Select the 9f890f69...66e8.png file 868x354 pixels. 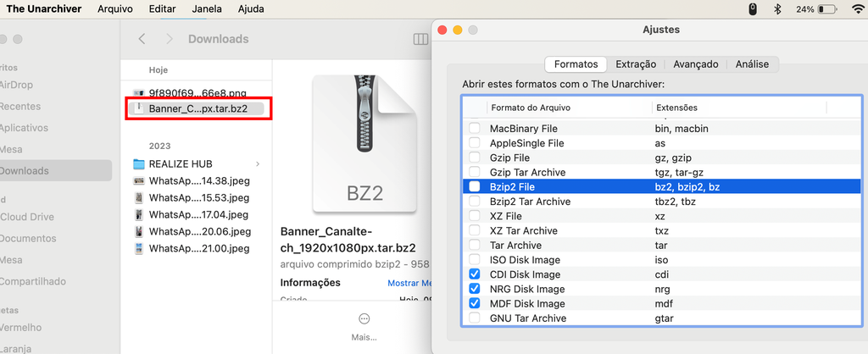196,93
